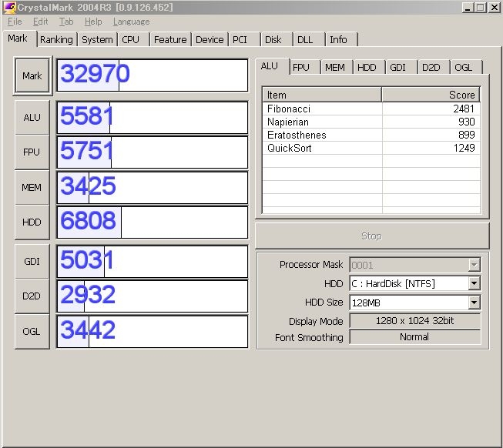Viewport: 503px width, 448px height.
Task: Switch to the Ranking tab
Action: [x=56, y=39]
